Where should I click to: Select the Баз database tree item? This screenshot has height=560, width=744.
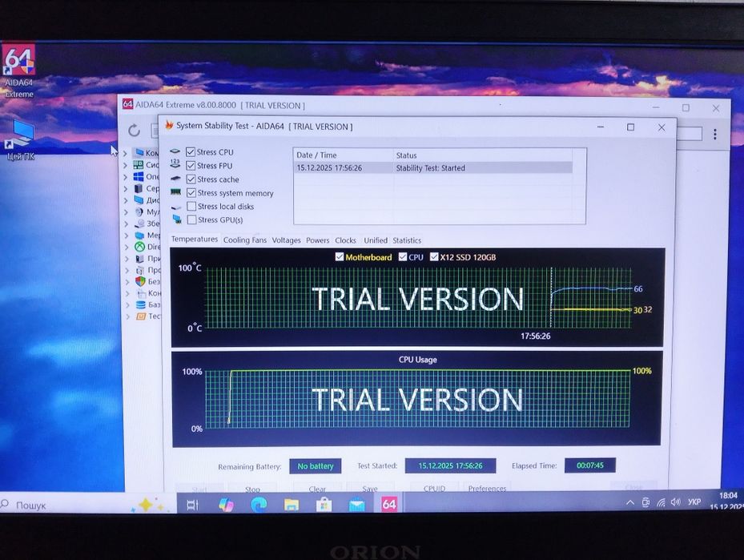click(147, 304)
